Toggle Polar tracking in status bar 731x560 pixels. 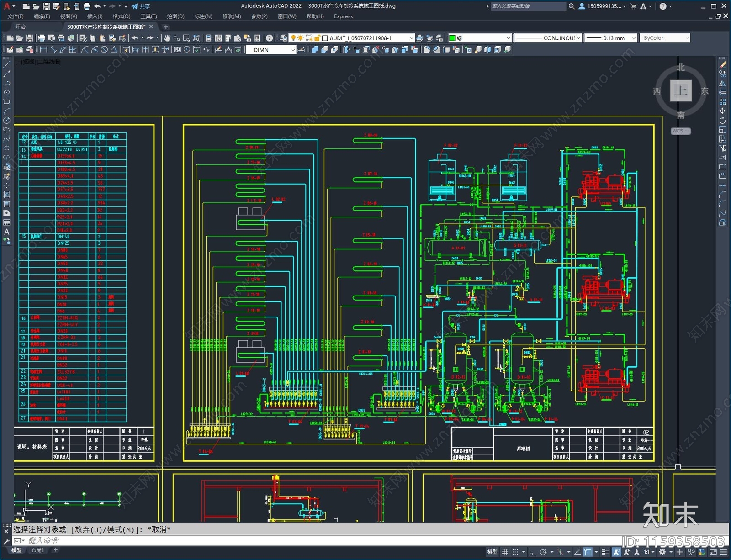[543, 552]
